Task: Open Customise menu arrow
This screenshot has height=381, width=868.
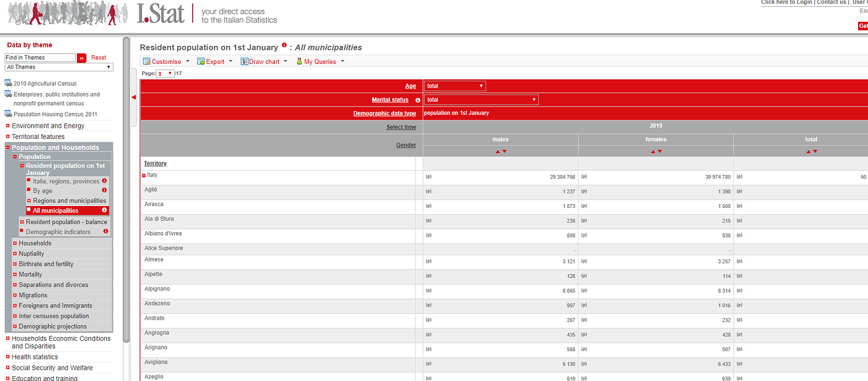Action: 187,61
